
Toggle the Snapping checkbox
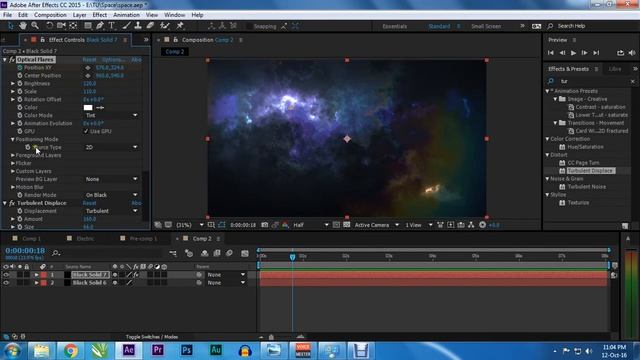pos(249,26)
